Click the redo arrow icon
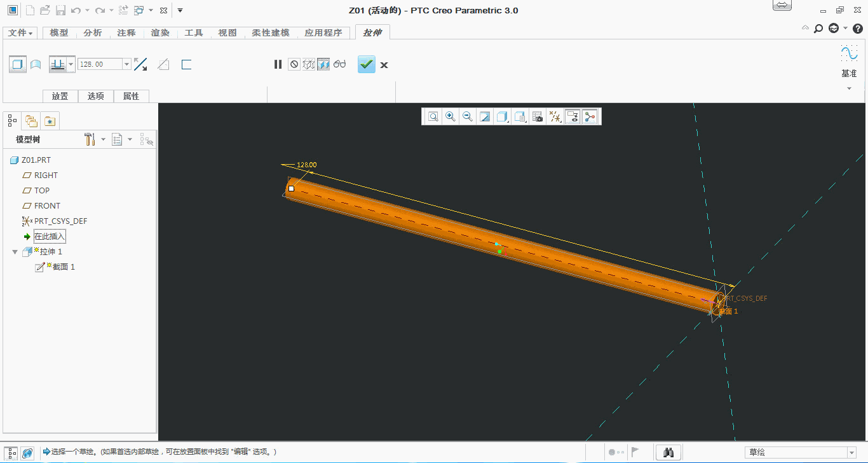This screenshot has height=463, width=868. point(100,10)
